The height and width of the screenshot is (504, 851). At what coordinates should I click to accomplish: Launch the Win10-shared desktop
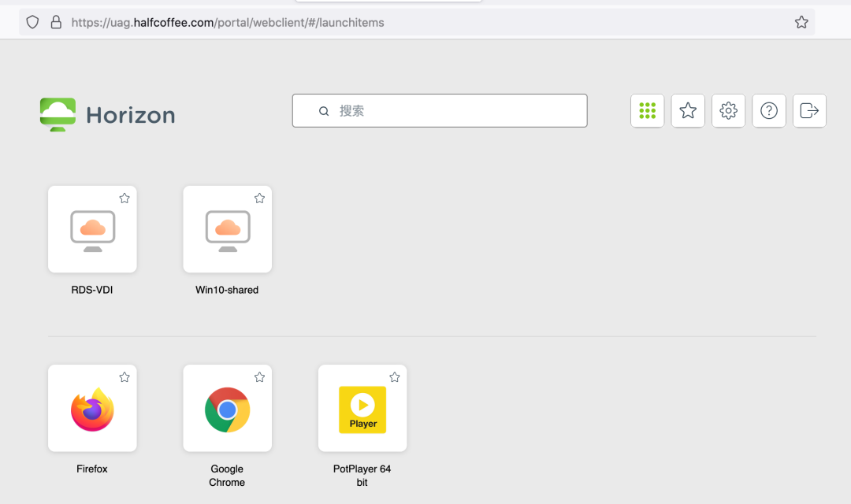pyautogui.click(x=228, y=229)
